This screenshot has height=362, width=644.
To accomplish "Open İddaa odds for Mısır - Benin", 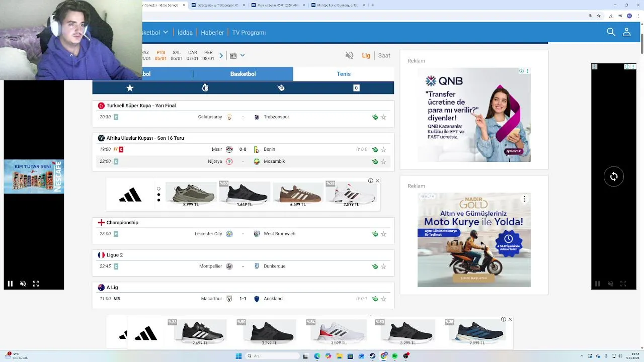I will 375,149.
